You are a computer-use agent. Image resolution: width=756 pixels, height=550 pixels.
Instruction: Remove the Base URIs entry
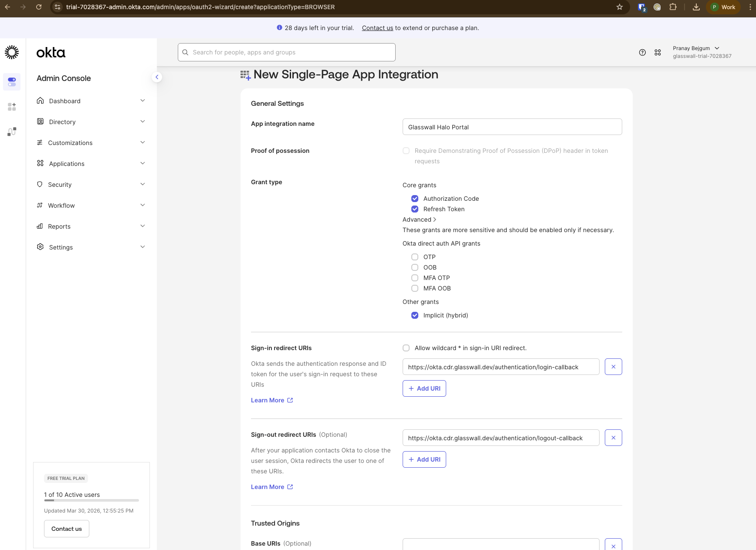[613, 544]
